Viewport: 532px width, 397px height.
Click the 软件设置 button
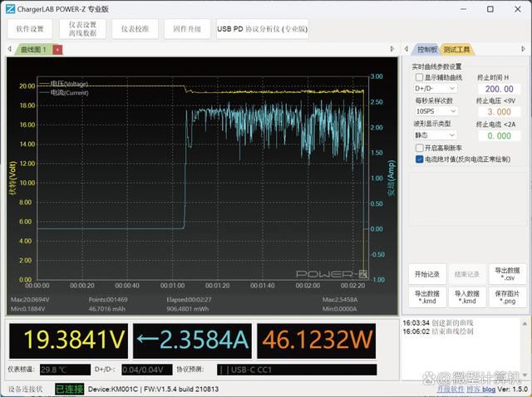pos(32,28)
